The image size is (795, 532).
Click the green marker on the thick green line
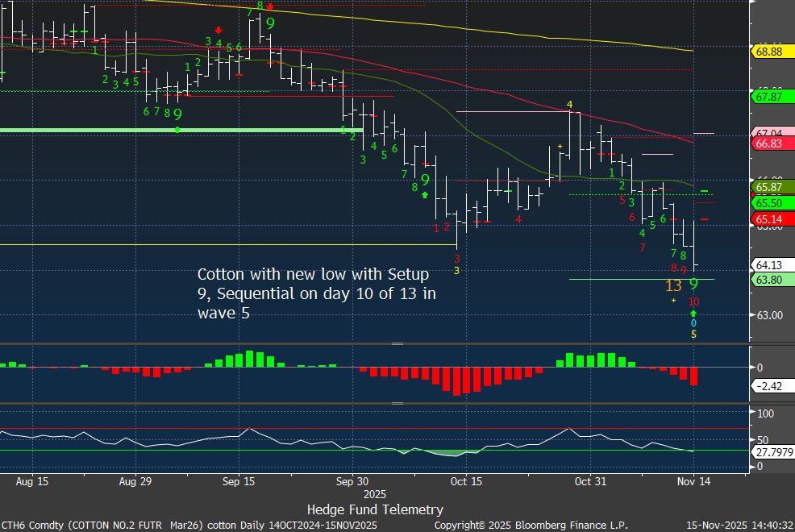pyautogui.click(x=177, y=129)
